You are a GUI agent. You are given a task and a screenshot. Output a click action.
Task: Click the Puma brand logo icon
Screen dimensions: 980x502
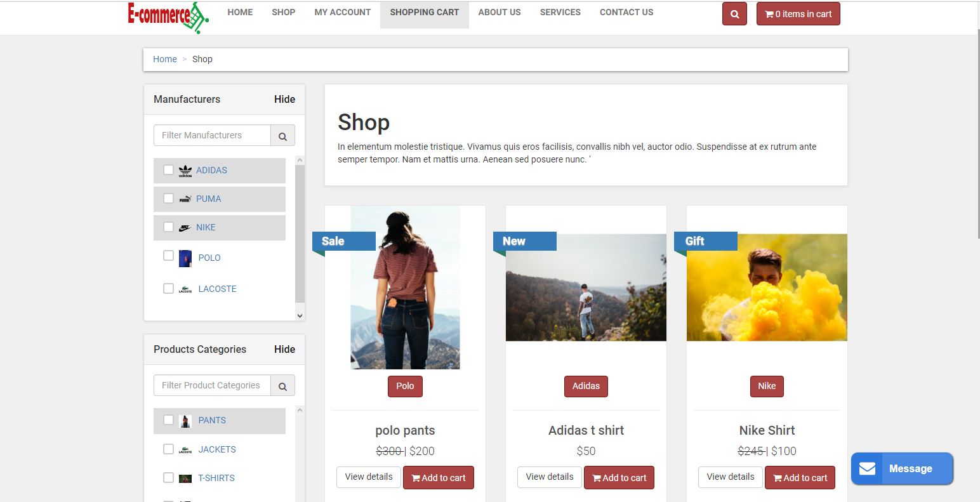point(185,199)
